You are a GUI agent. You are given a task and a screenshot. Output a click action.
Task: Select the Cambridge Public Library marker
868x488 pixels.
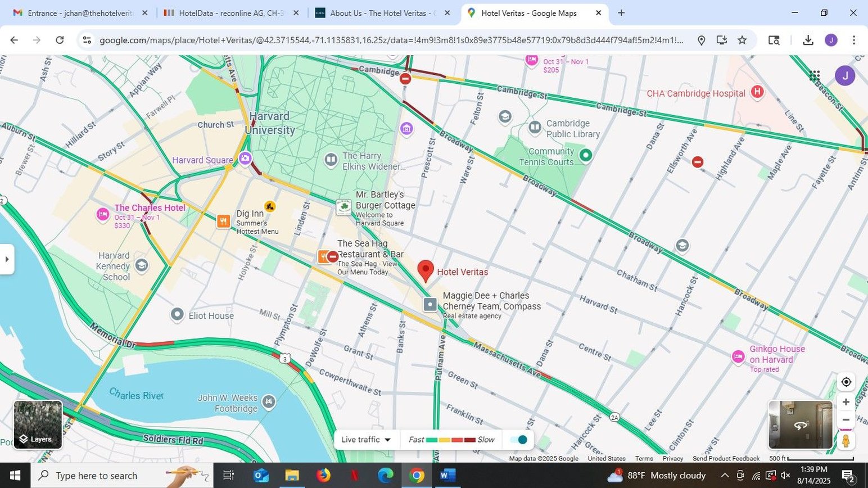tap(535, 128)
